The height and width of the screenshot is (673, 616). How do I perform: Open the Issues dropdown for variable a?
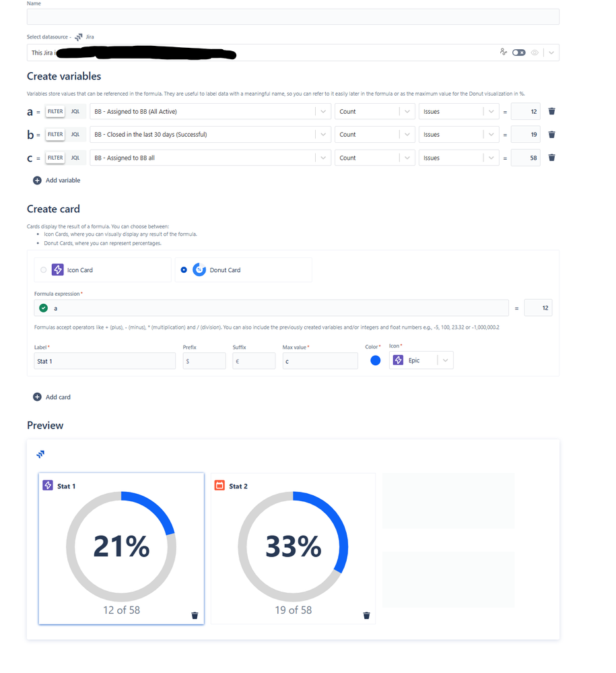click(x=459, y=112)
